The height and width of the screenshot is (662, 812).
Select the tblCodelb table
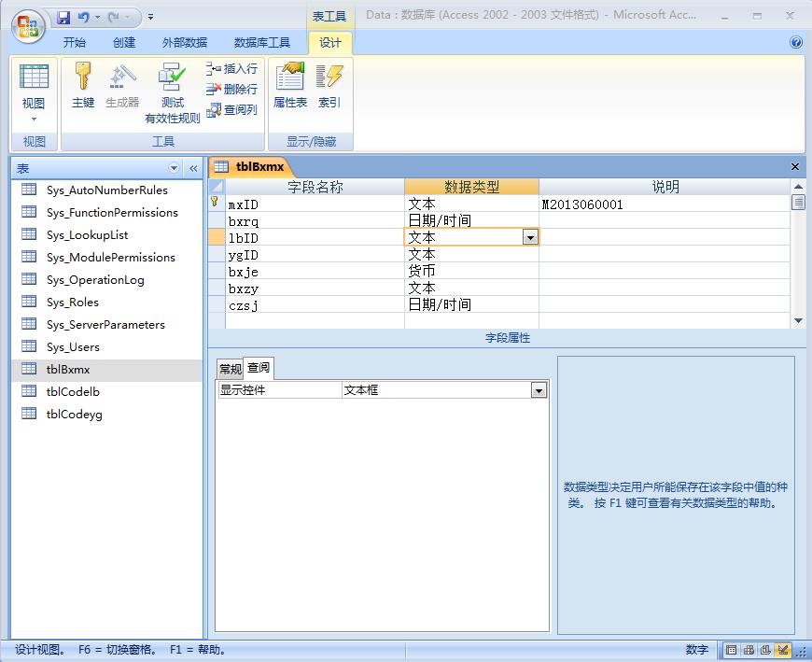[x=106, y=391]
